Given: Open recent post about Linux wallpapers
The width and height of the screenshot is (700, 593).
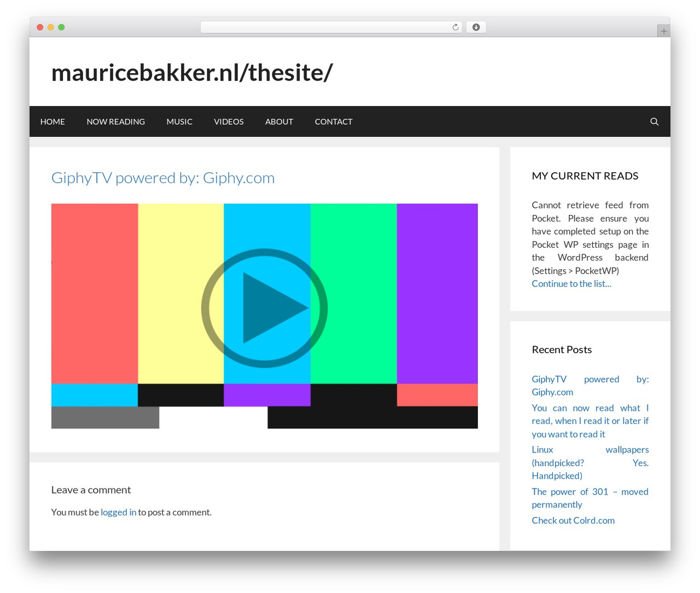Looking at the screenshot, I should pyautogui.click(x=590, y=463).
